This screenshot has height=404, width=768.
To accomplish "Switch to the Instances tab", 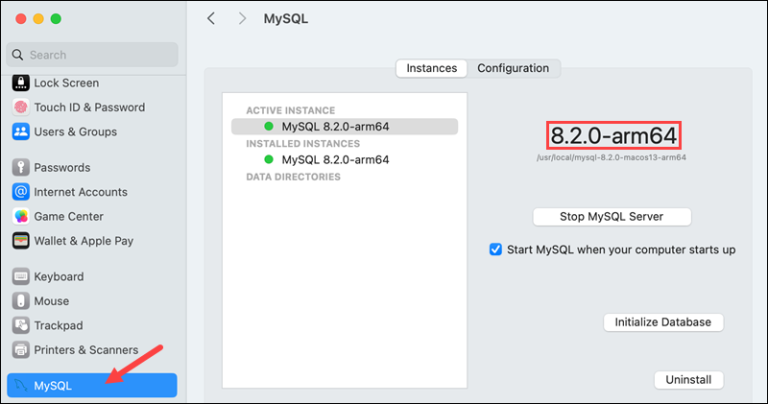I will pos(432,68).
